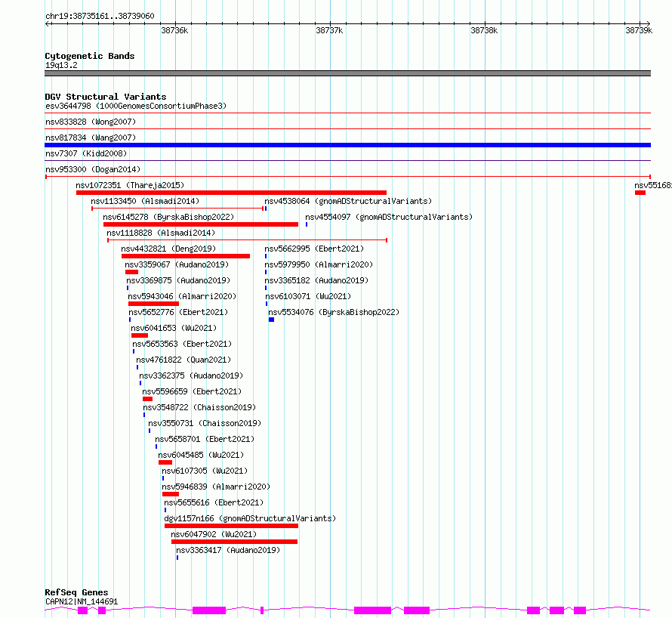Open nsv3363417 (Audano2019) label

228,550
